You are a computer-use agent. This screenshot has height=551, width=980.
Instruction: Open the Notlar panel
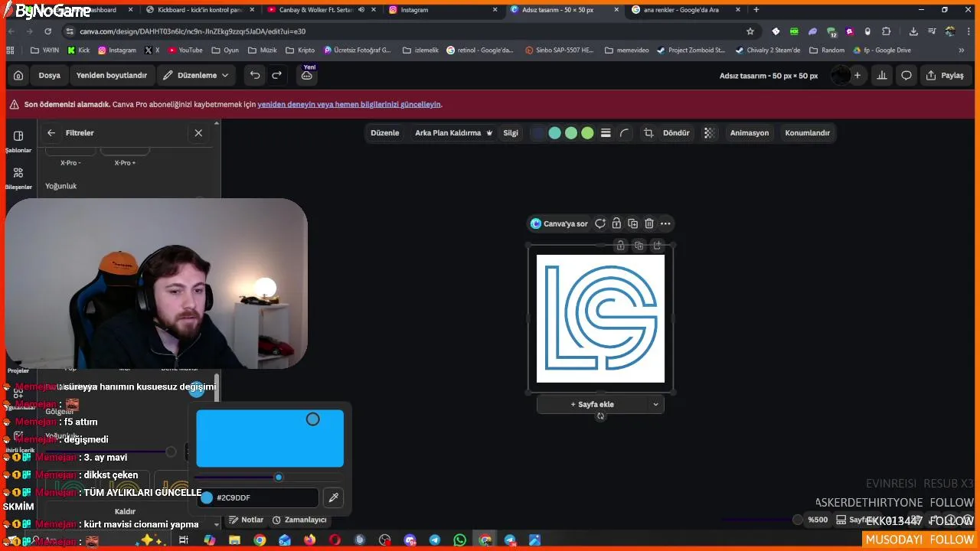247,520
